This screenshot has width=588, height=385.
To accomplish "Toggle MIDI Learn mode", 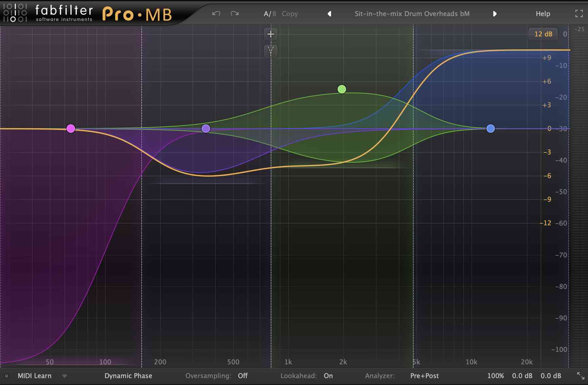I will coord(34,376).
